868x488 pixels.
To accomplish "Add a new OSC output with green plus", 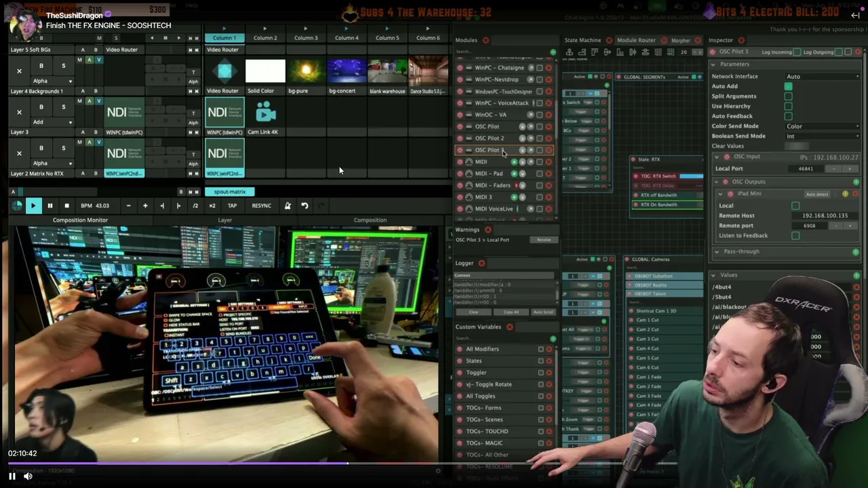I will 856,182.
